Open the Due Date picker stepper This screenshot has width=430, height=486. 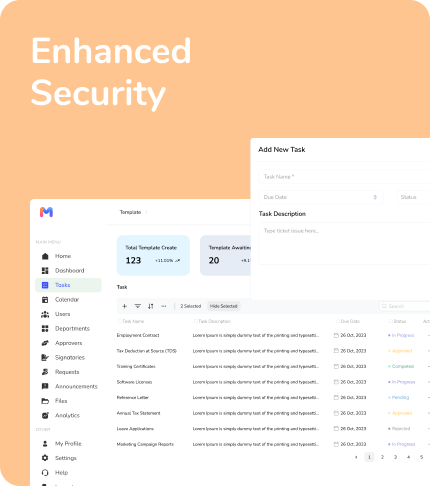[375, 197]
